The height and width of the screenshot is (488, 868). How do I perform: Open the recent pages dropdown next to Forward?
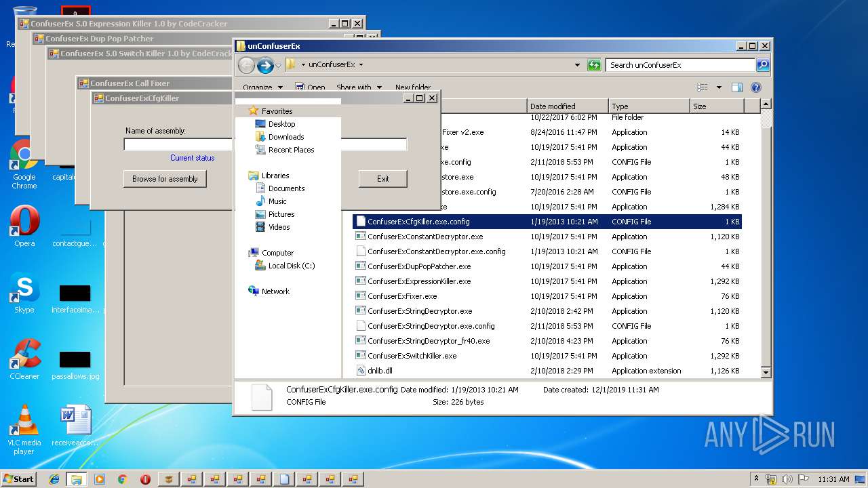pyautogui.click(x=278, y=66)
